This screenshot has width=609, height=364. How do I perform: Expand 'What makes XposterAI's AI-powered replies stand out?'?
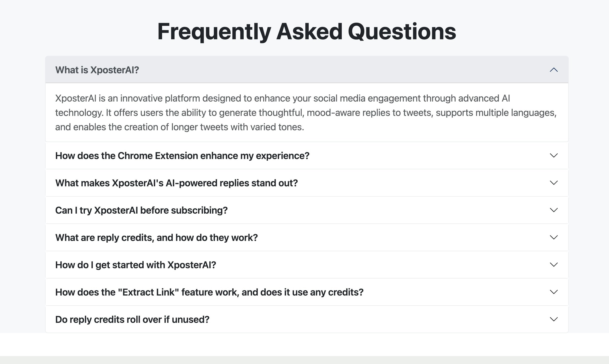307,183
